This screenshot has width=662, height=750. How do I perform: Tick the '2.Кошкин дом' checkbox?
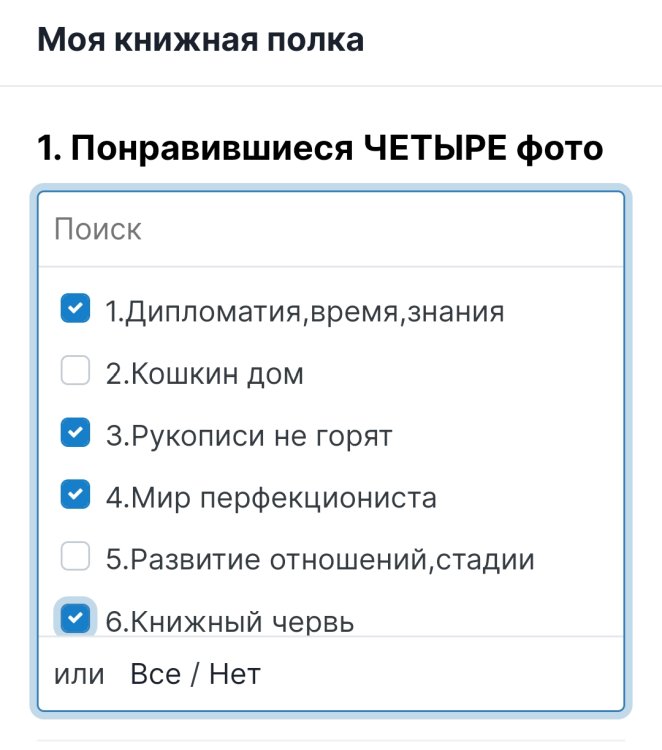[75, 372]
